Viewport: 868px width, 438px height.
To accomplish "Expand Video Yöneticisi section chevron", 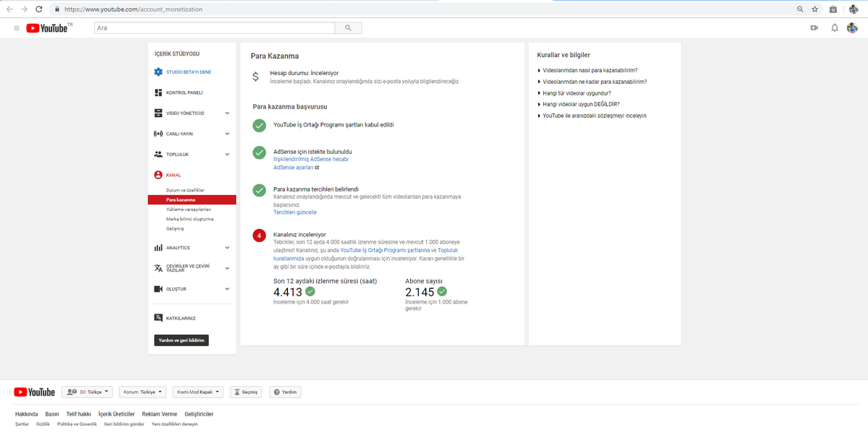I will (x=227, y=113).
